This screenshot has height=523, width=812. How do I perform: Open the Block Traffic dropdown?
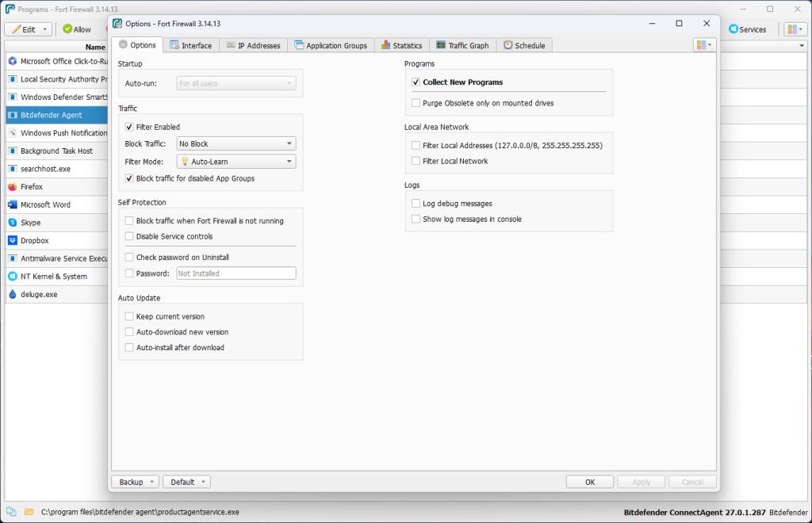click(236, 143)
